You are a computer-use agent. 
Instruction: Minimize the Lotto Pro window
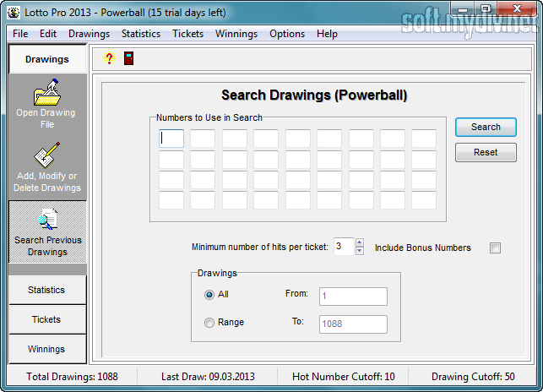462,8
